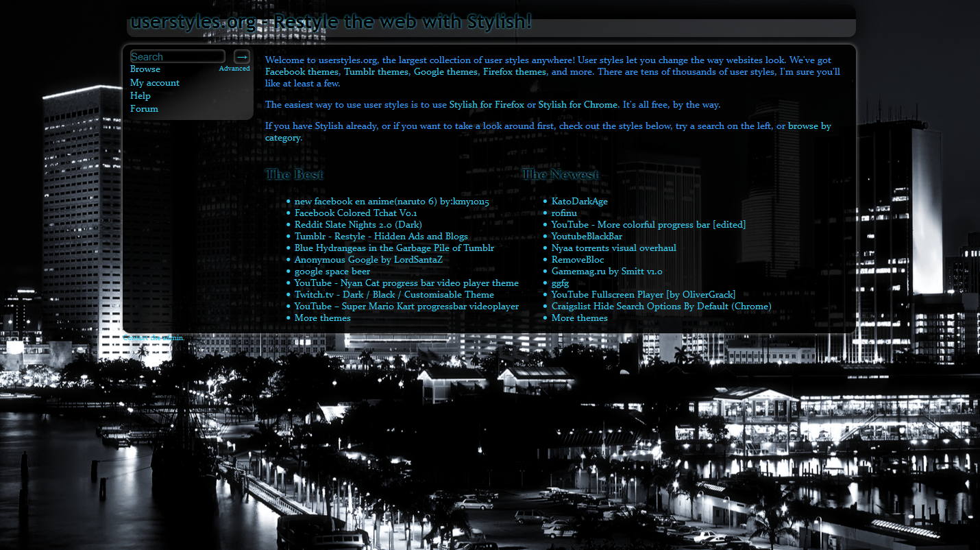This screenshot has height=550, width=980.
Task: Open Facebook Colored Tchat V0.1 style
Action: [x=356, y=213]
